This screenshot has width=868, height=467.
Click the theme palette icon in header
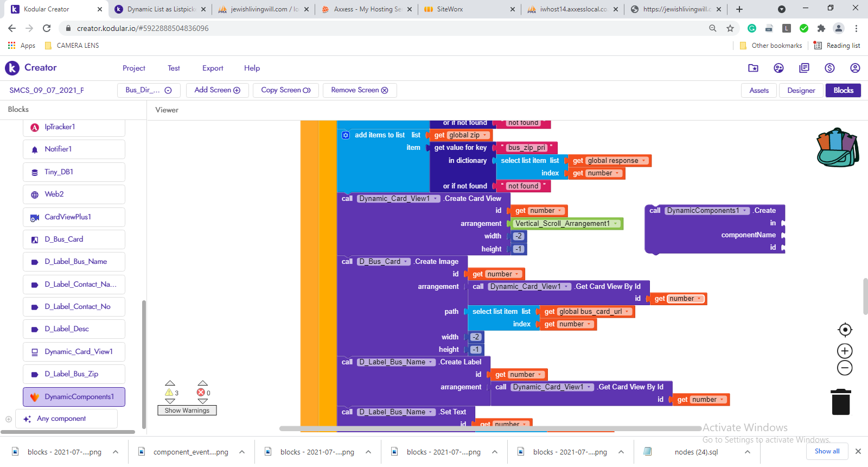[778, 68]
